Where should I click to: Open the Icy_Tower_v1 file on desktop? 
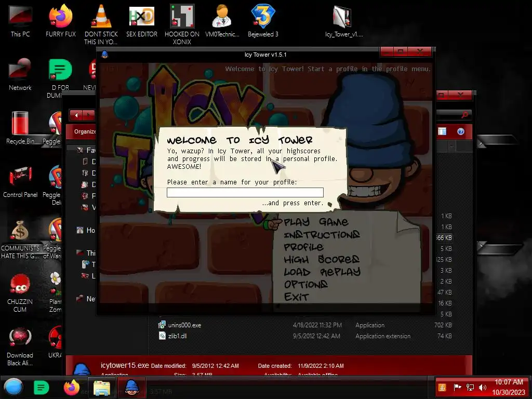click(344, 21)
